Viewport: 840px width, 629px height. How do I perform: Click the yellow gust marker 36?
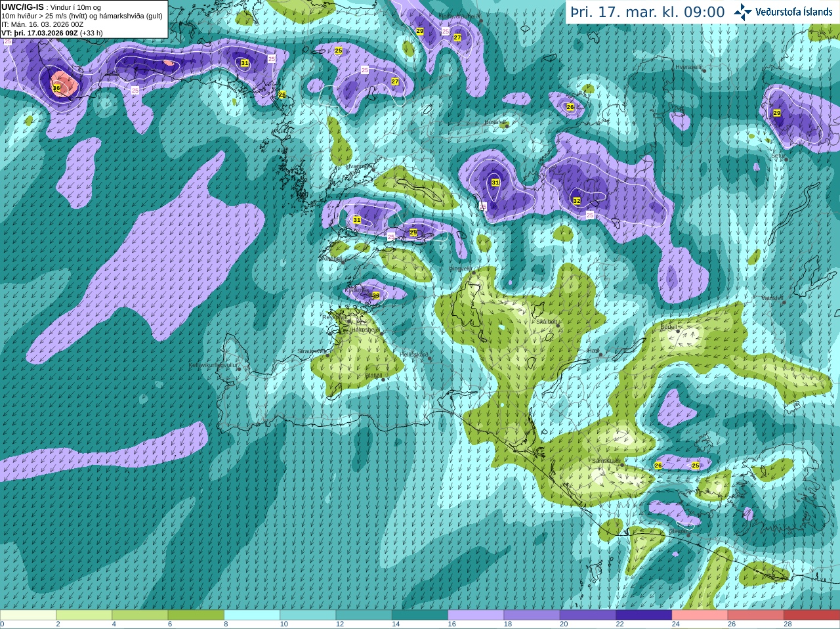[x=56, y=88]
